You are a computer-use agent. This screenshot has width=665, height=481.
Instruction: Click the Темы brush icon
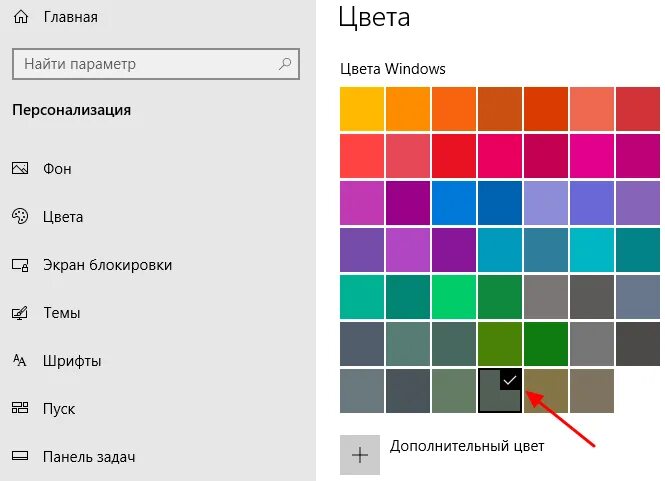[20, 313]
